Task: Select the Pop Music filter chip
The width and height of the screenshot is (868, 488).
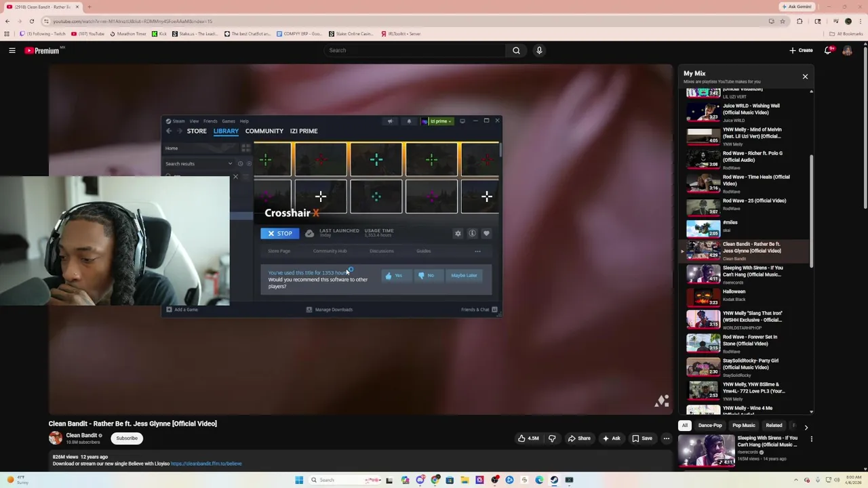Action: click(743, 426)
